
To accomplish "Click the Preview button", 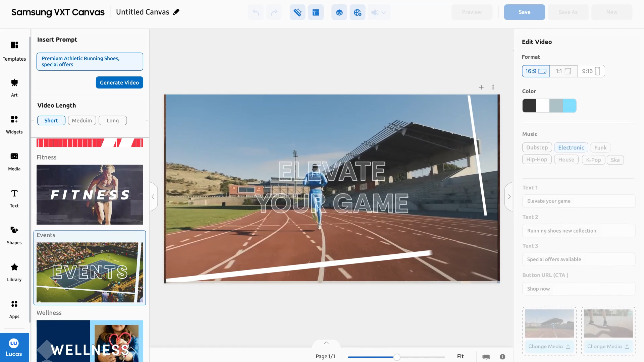I will (472, 12).
